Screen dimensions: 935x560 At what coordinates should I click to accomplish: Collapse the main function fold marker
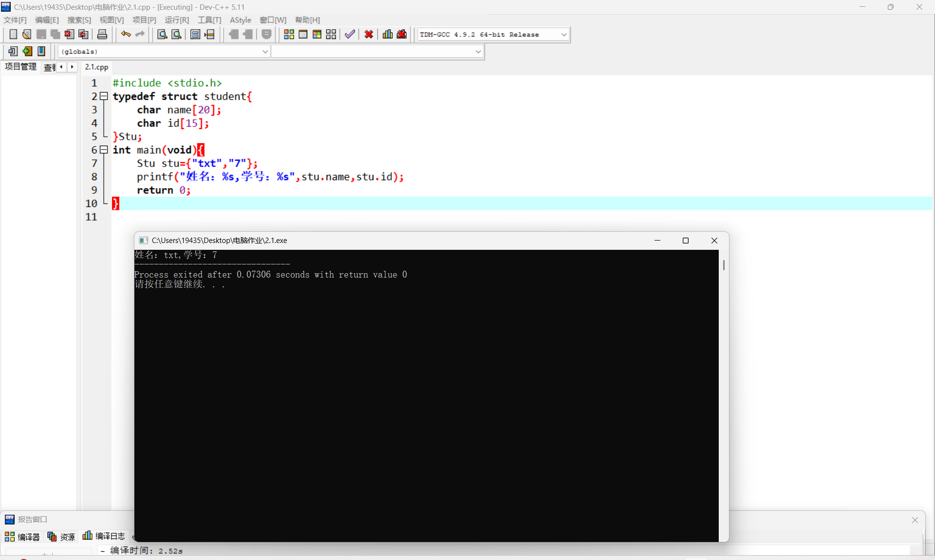(x=104, y=150)
